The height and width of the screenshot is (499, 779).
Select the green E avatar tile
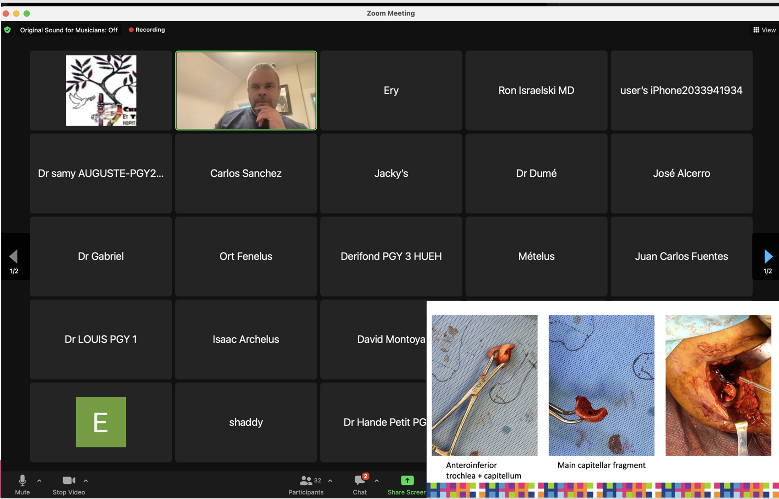pos(101,422)
